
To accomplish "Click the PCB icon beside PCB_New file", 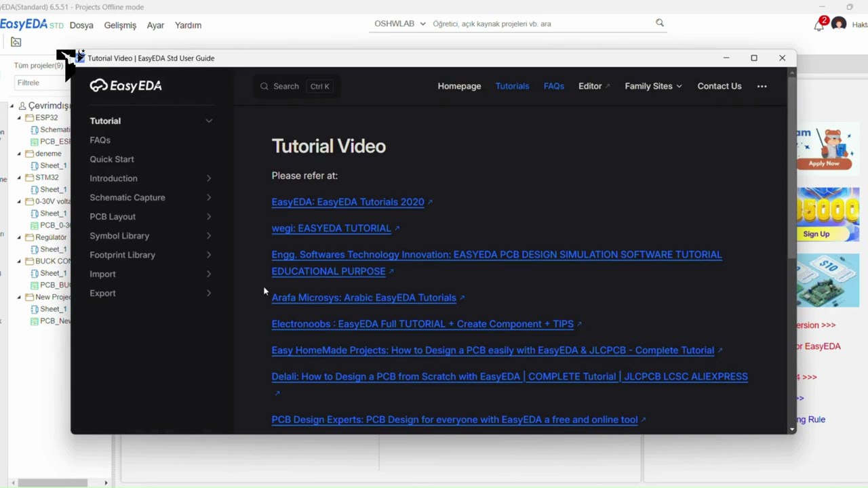I will (x=35, y=321).
